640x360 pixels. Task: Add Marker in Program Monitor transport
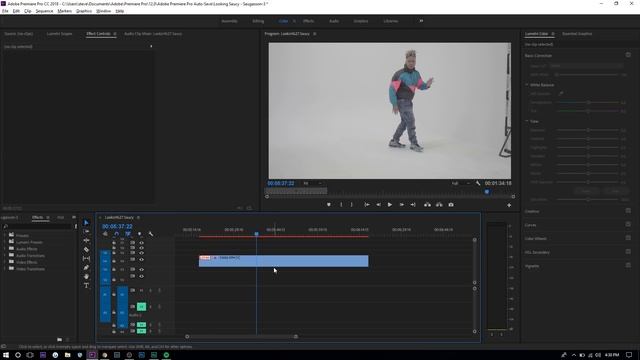point(329,204)
